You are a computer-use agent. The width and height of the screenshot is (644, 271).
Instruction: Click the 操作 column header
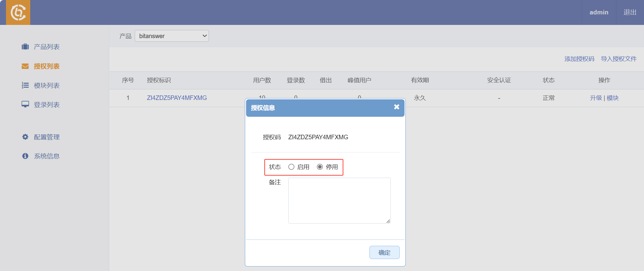coord(604,80)
